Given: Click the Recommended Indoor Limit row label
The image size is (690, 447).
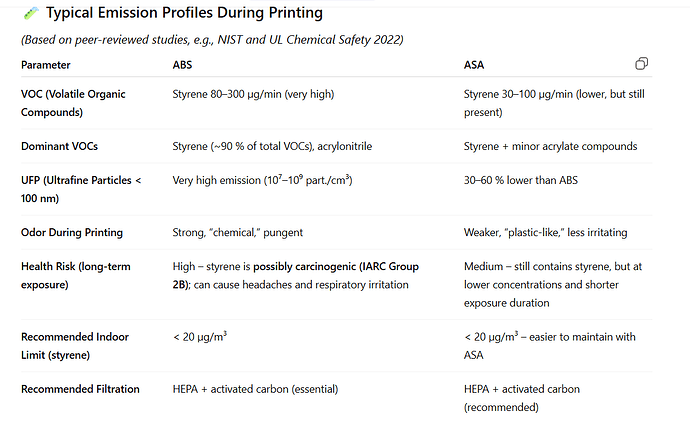Looking at the screenshot, I should click(x=75, y=346).
